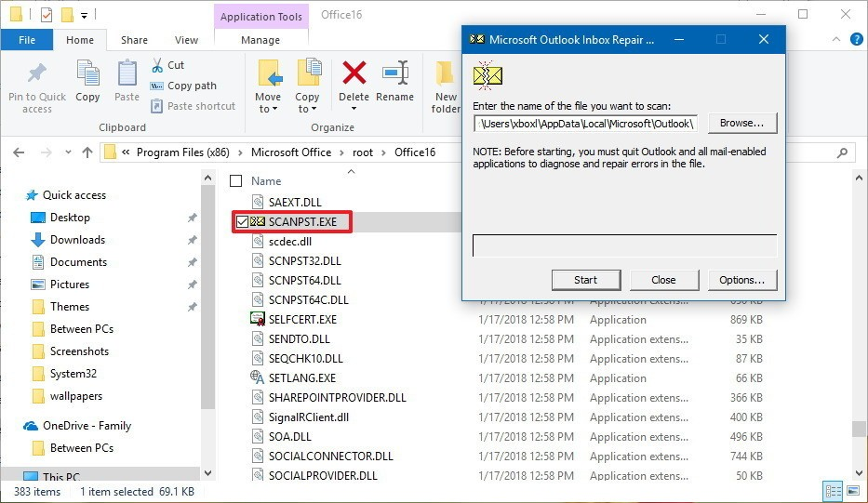Viewport: 868px width, 503px height.
Task: Open the Copy to dropdown
Action: click(x=307, y=102)
